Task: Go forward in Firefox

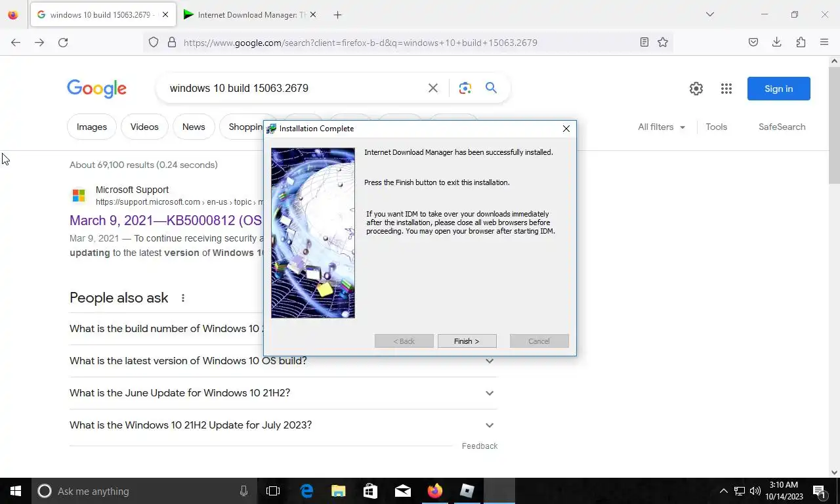Action: (x=39, y=43)
